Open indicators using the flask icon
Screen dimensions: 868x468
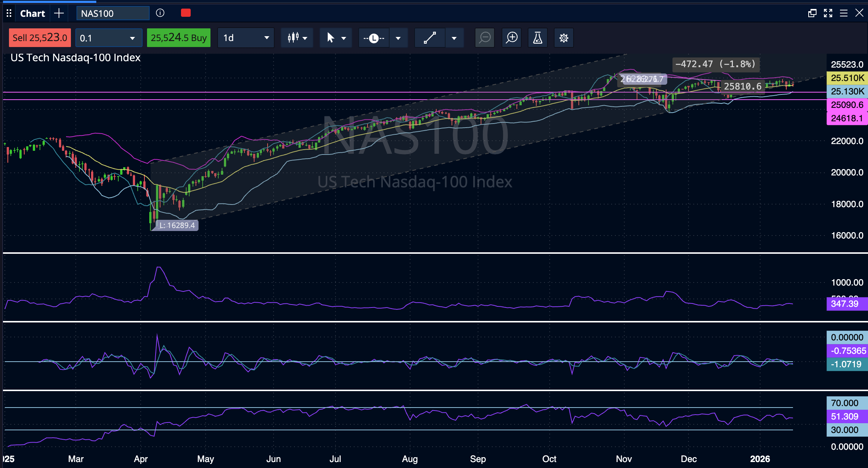[x=538, y=37]
